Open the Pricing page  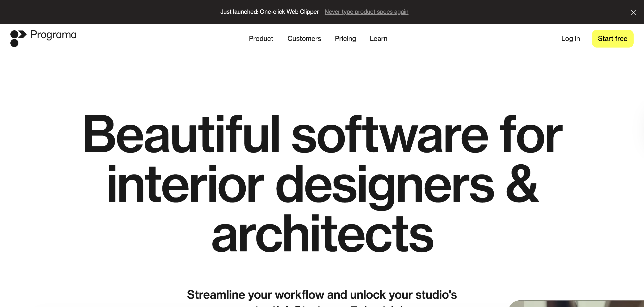345,39
